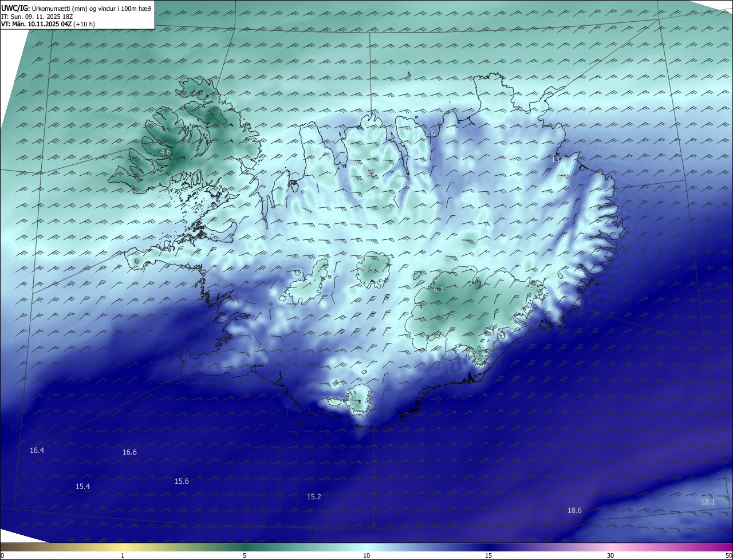Click the 16.6 value label over the ocean
Screen dimensions: 733x560
tap(129, 452)
